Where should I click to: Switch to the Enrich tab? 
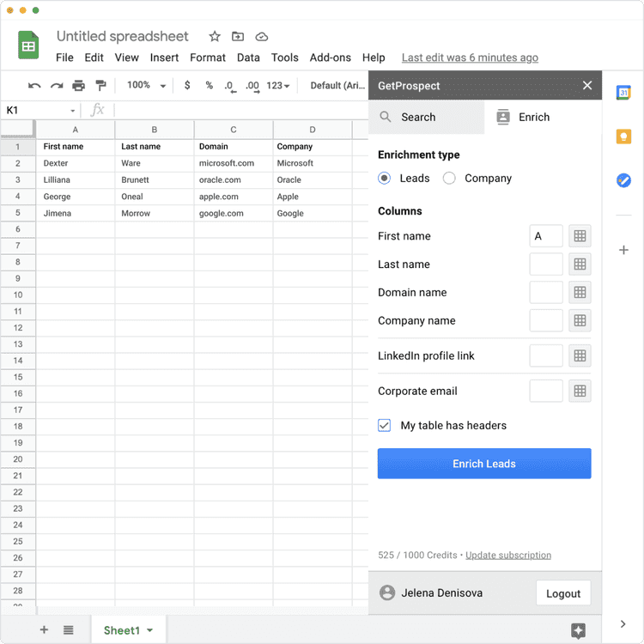[543, 117]
